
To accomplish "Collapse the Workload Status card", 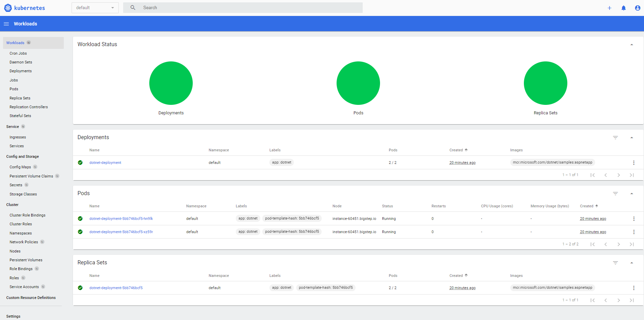I will [631, 44].
